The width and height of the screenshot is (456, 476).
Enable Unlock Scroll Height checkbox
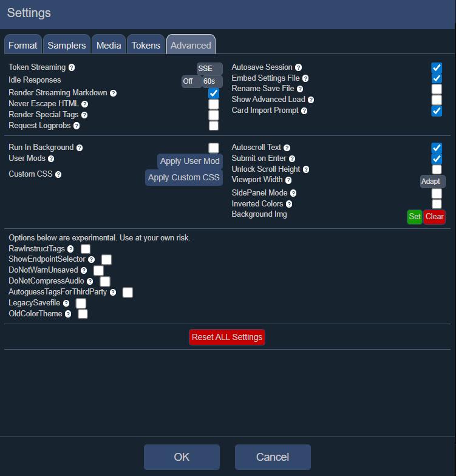pos(437,169)
